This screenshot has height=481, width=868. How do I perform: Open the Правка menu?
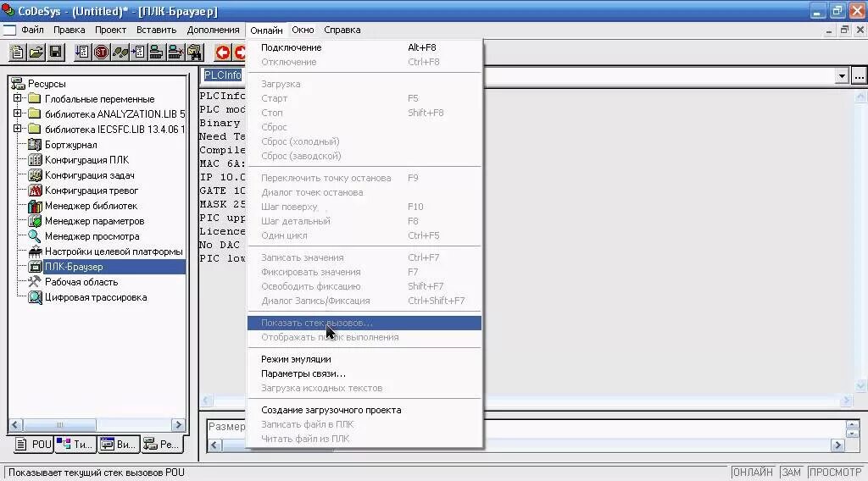(70, 30)
